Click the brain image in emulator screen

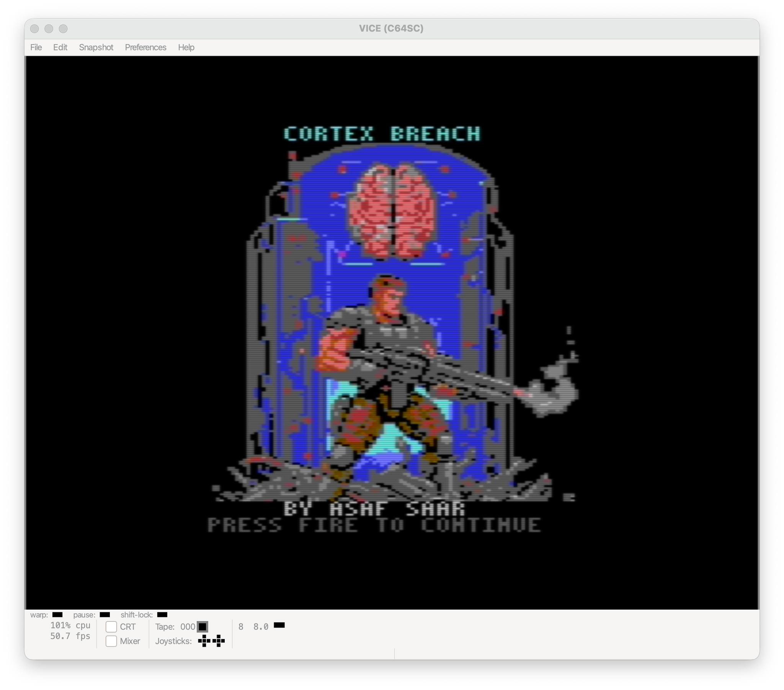[392, 211]
